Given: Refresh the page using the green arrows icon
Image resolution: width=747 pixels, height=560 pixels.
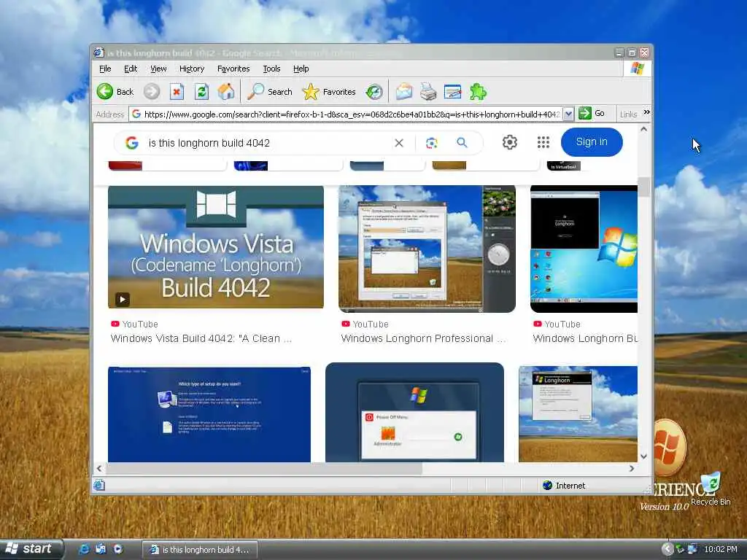Looking at the screenshot, I should pos(201,91).
